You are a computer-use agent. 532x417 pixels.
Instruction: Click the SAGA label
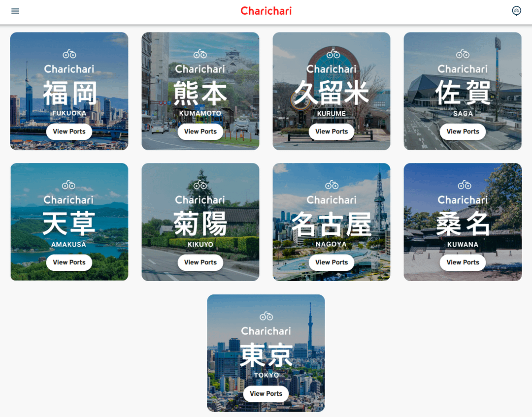(x=463, y=114)
